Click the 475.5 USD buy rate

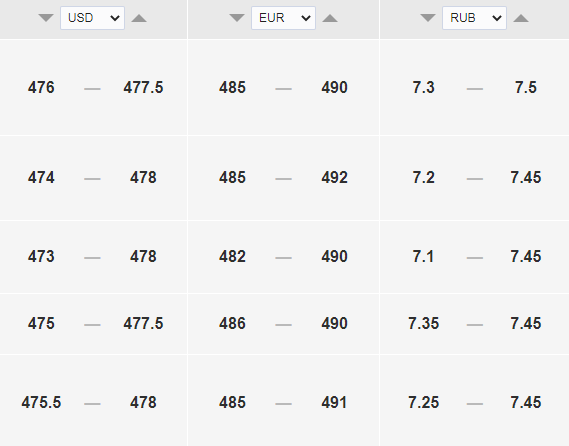coord(41,402)
